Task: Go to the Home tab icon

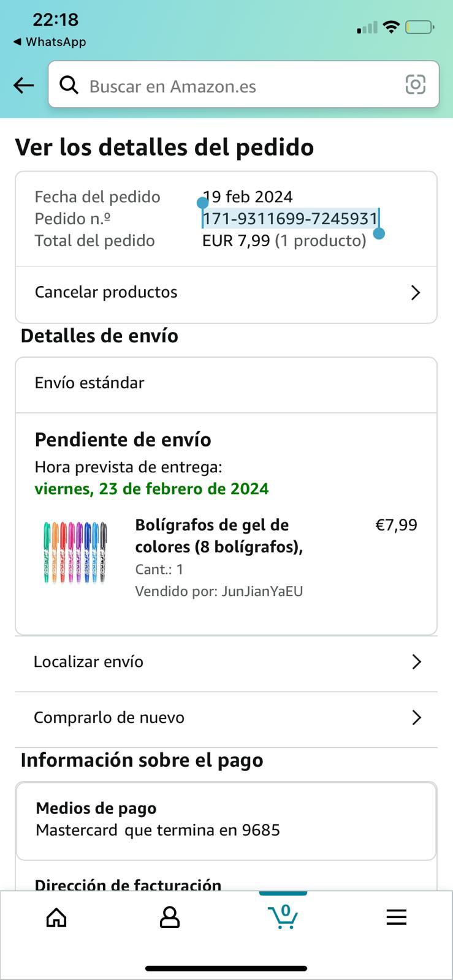Action: (x=56, y=917)
